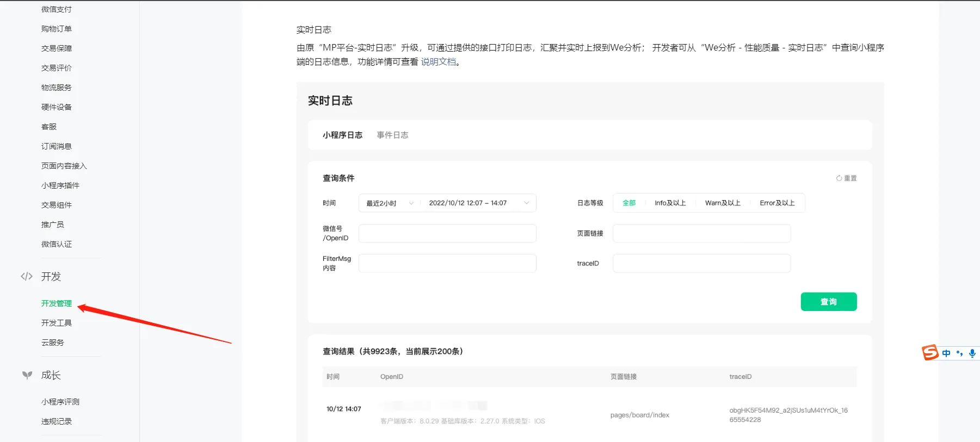The image size is (980, 442).
Task: Open 购物订单 in sidebar
Action: [x=57, y=29]
